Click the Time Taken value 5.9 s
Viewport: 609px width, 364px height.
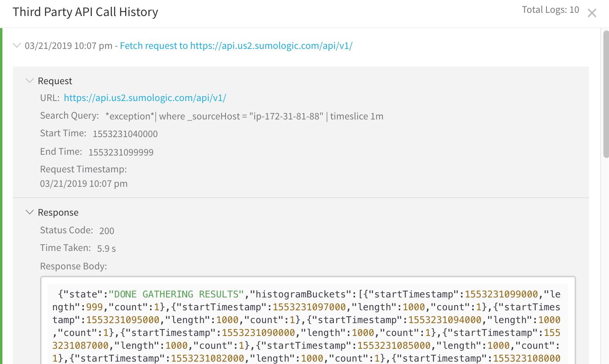[x=106, y=249]
